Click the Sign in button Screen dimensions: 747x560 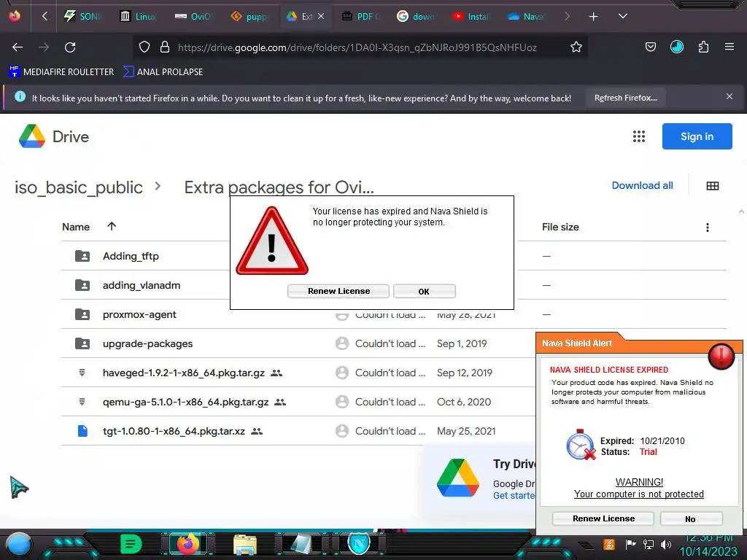(697, 136)
